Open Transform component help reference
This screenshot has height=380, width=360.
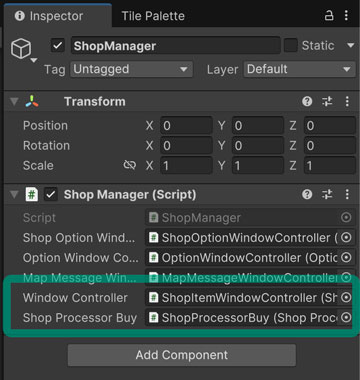point(307,101)
